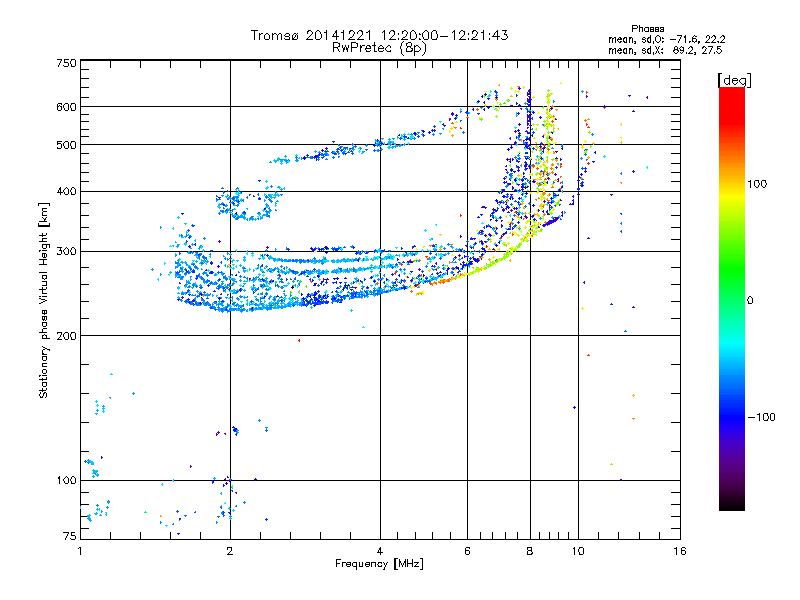Viewport: 800px width, 600px height.
Task: Click the colorbar '-100' tick label
Action: pos(762,417)
